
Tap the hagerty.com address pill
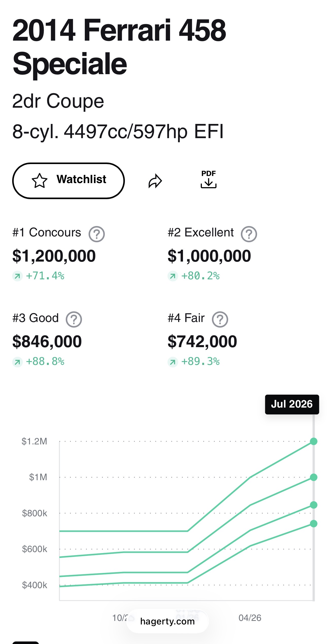pyautogui.click(x=167, y=621)
